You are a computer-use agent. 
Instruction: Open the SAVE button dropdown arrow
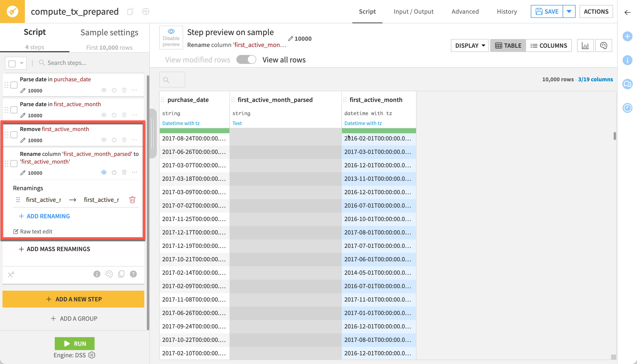coord(569,11)
